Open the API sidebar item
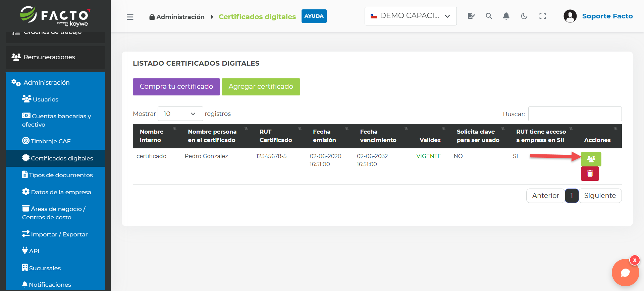The image size is (644, 291). (x=55, y=251)
